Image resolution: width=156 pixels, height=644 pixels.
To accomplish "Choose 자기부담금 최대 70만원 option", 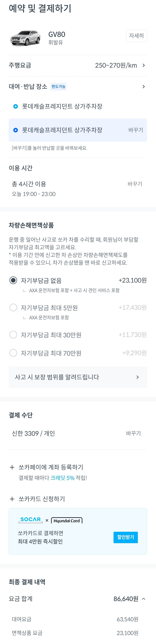I will 13,353.
